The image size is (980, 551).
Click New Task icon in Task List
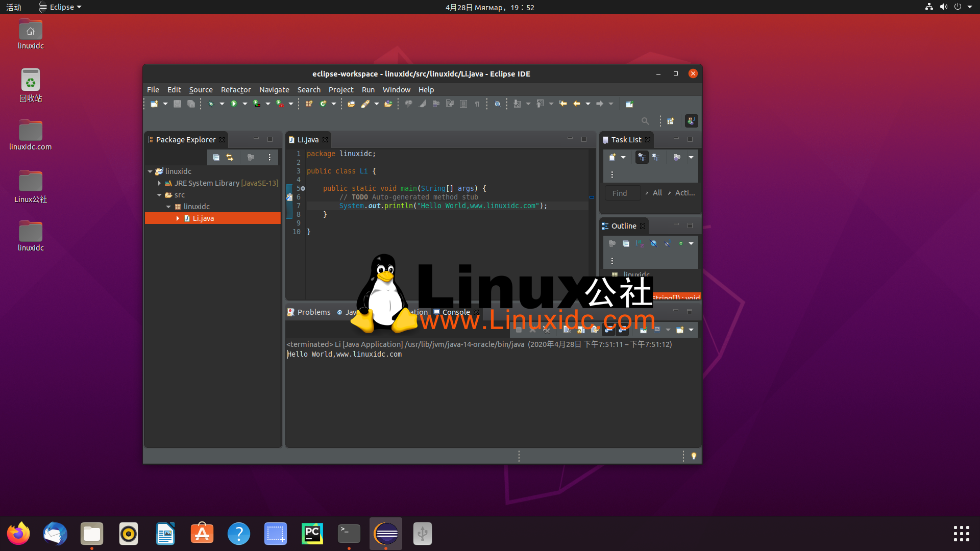(612, 157)
